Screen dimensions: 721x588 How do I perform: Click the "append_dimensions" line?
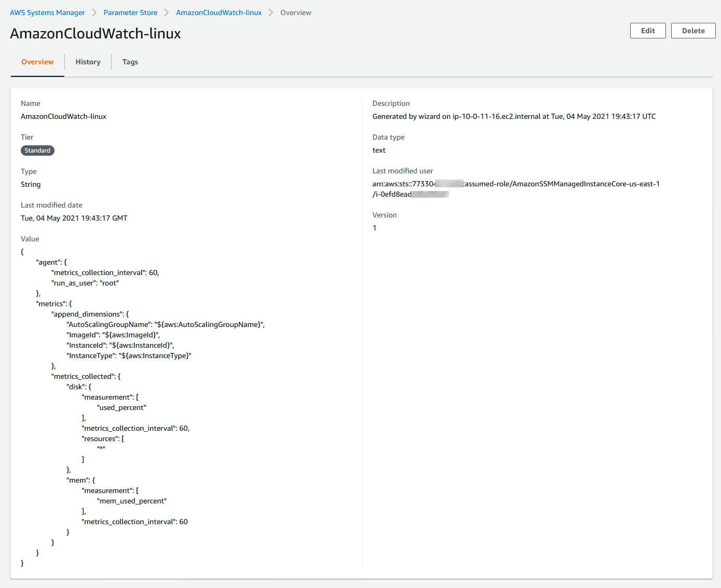point(90,314)
